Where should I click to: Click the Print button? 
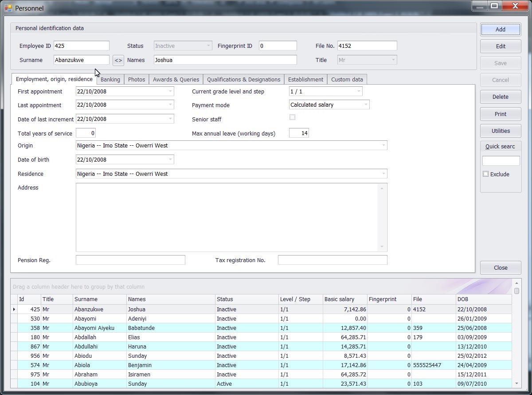[x=500, y=114]
